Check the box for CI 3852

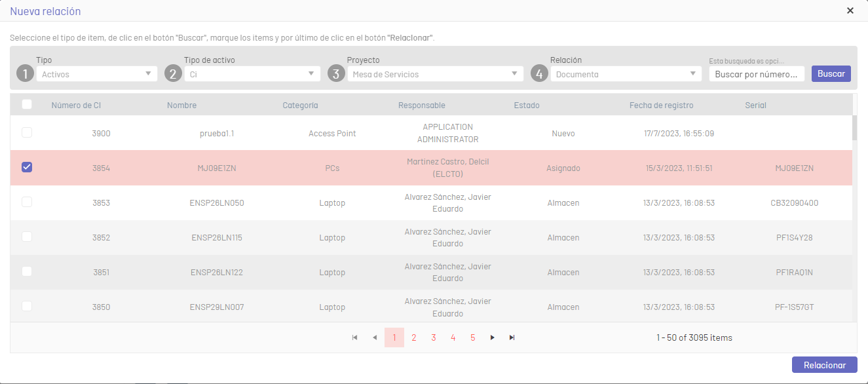(27, 237)
